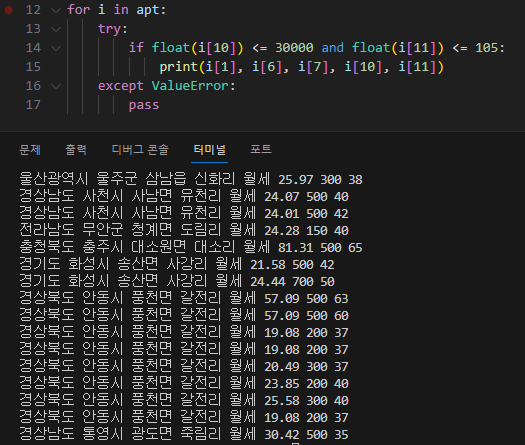Click line number 17 in gutter
Screen dimensions: 525x445
tap(33, 105)
